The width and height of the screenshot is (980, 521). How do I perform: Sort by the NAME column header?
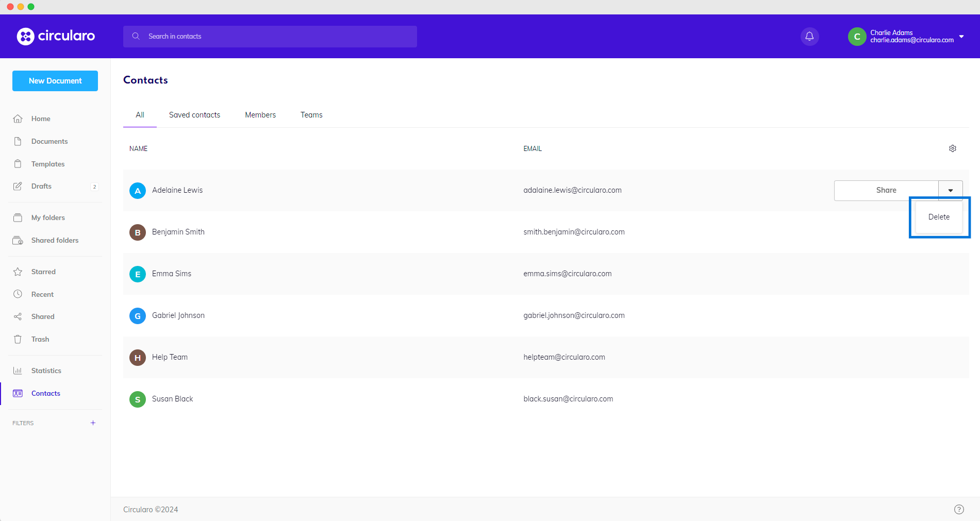pos(138,148)
